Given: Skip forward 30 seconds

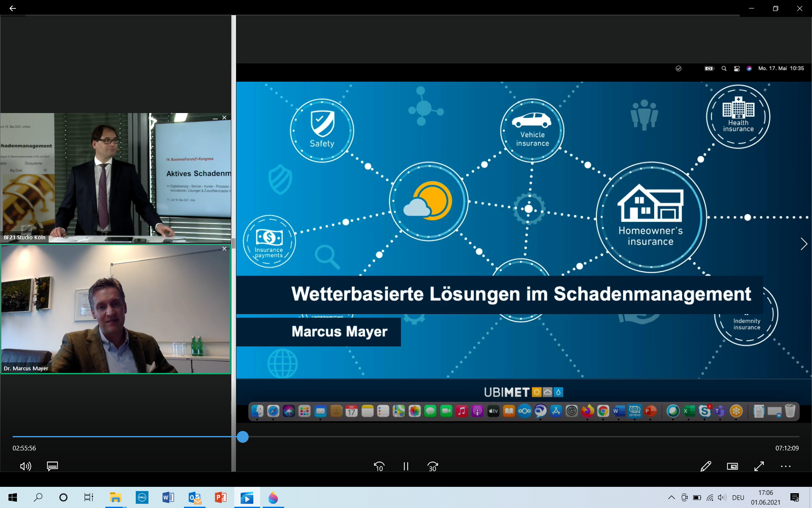Looking at the screenshot, I should click(432, 466).
